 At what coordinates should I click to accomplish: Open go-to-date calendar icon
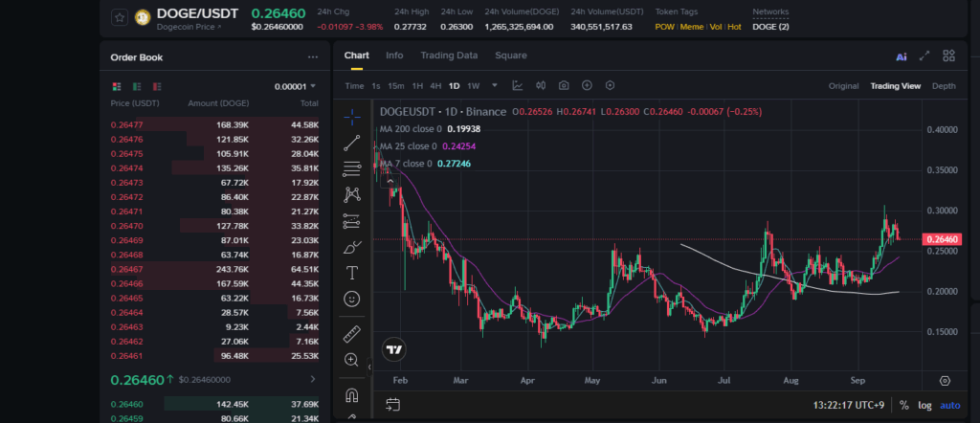392,405
